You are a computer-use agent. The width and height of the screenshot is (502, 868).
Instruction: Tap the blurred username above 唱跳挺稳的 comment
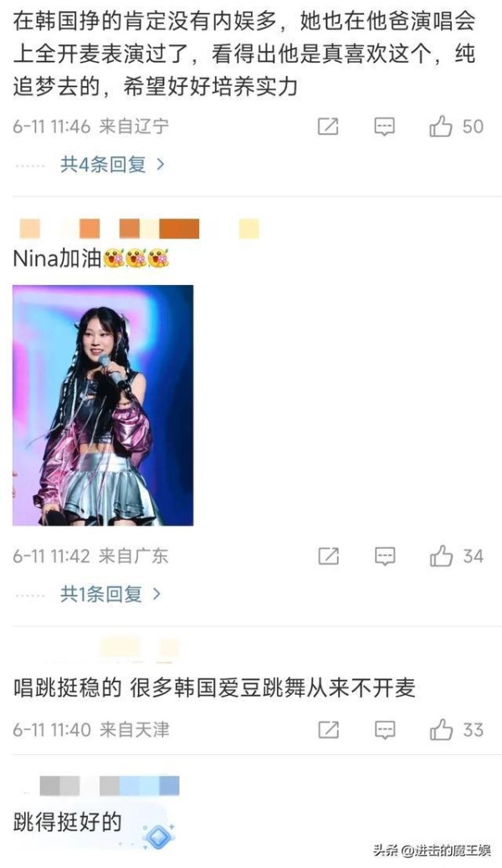pos(140,649)
